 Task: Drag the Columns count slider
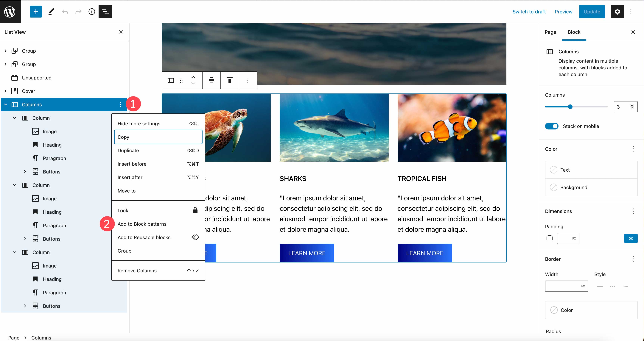tap(570, 107)
